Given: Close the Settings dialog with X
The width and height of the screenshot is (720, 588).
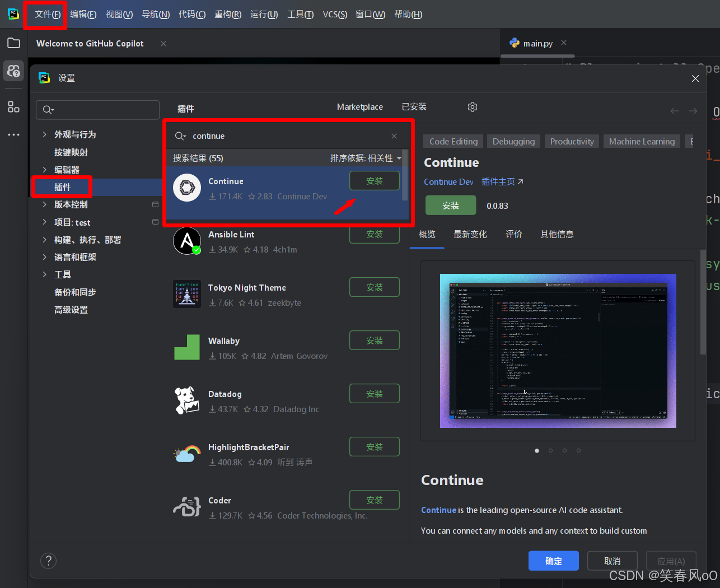Looking at the screenshot, I should [695, 78].
